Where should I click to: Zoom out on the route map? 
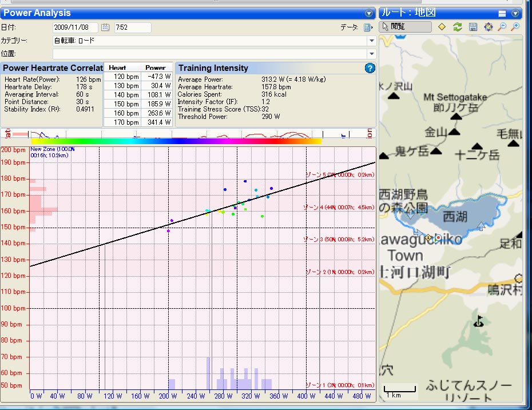coord(502,27)
